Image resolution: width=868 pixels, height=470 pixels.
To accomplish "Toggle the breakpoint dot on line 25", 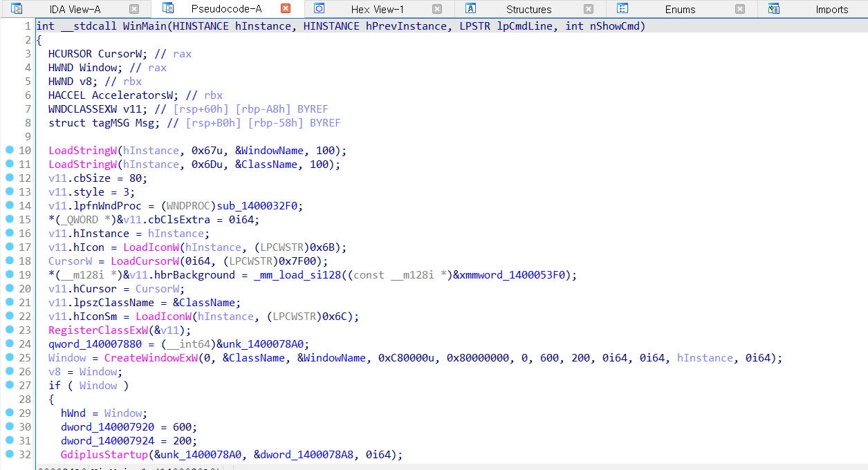I will pyautogui.click(x=9, y=358).
